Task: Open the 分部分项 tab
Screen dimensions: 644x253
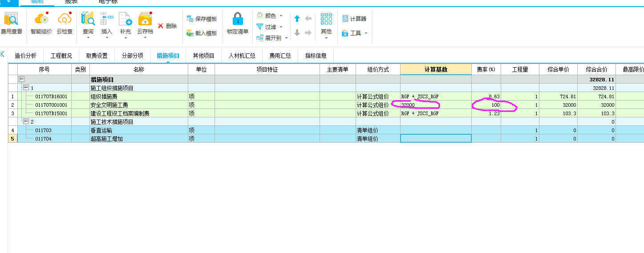Action: click(132, 56)
